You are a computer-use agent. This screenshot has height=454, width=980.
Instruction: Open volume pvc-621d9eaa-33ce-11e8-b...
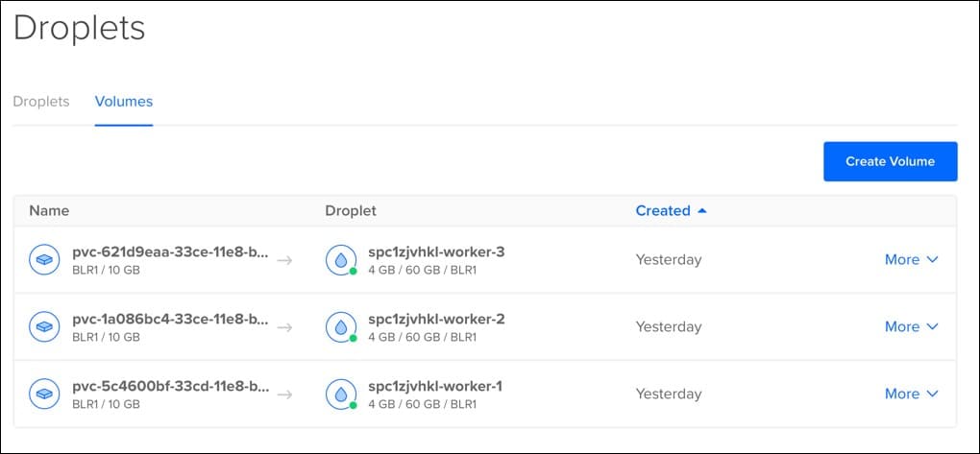[x=171, y=253]
